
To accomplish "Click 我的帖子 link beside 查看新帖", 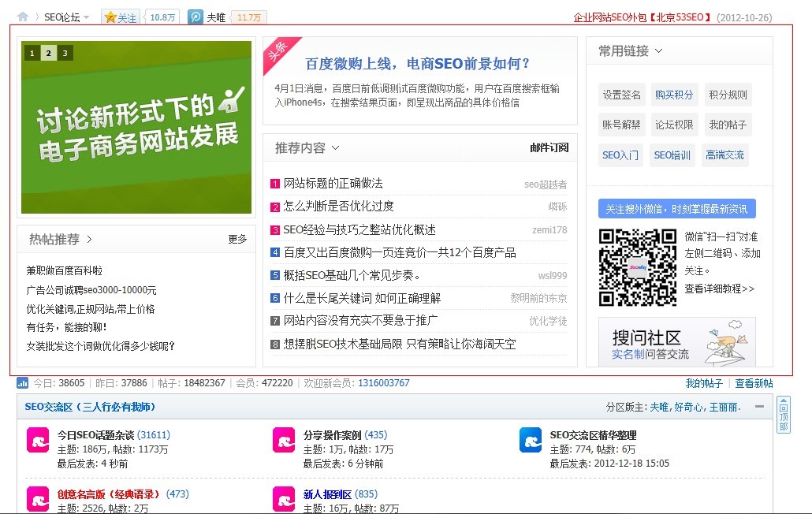I will point(704,384).
